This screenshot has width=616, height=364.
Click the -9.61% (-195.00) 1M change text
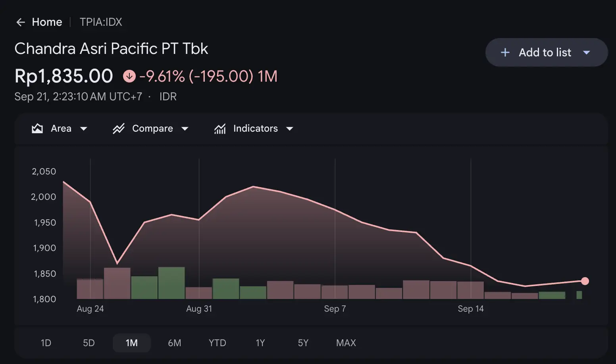tap(208, 76)
